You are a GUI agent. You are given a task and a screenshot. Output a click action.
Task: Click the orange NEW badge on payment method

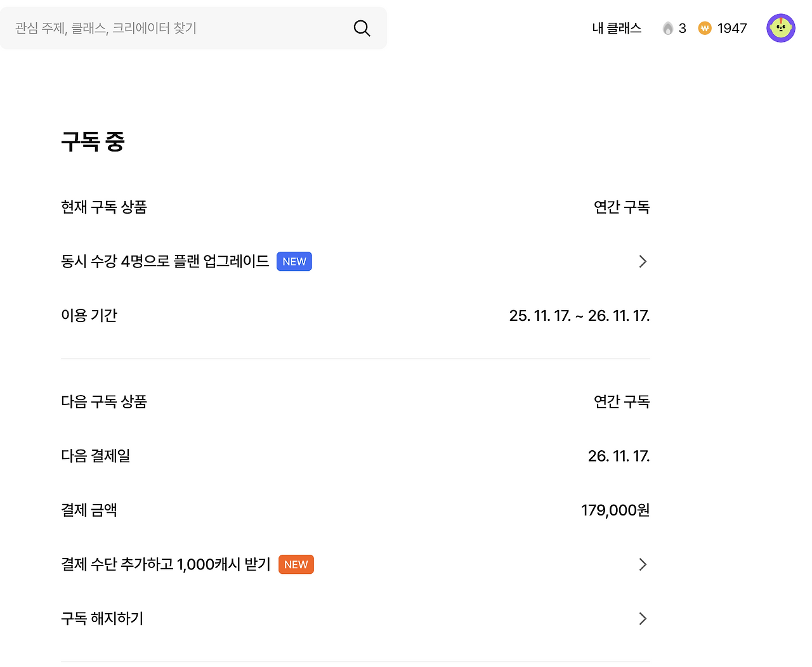296,565
